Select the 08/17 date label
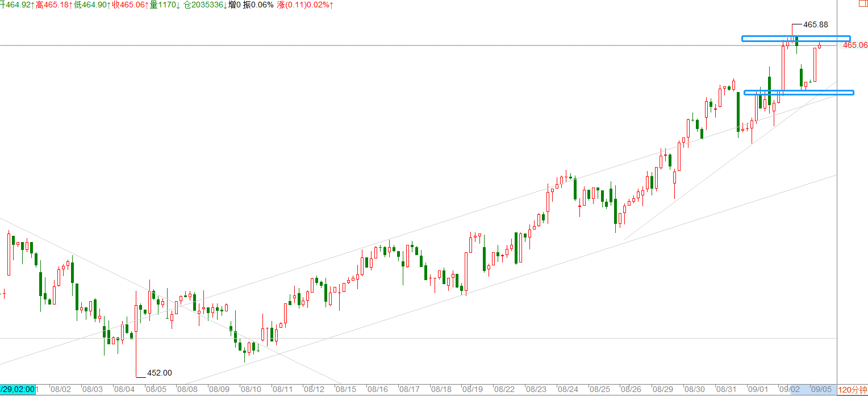The width and height of the screenshot is (868, 396). (x=409, y=390)
